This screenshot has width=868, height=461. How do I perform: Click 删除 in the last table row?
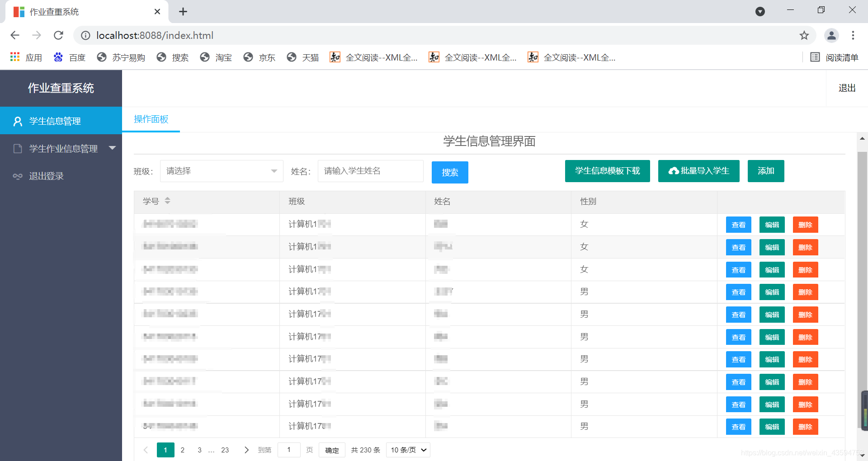click(806, 427)
